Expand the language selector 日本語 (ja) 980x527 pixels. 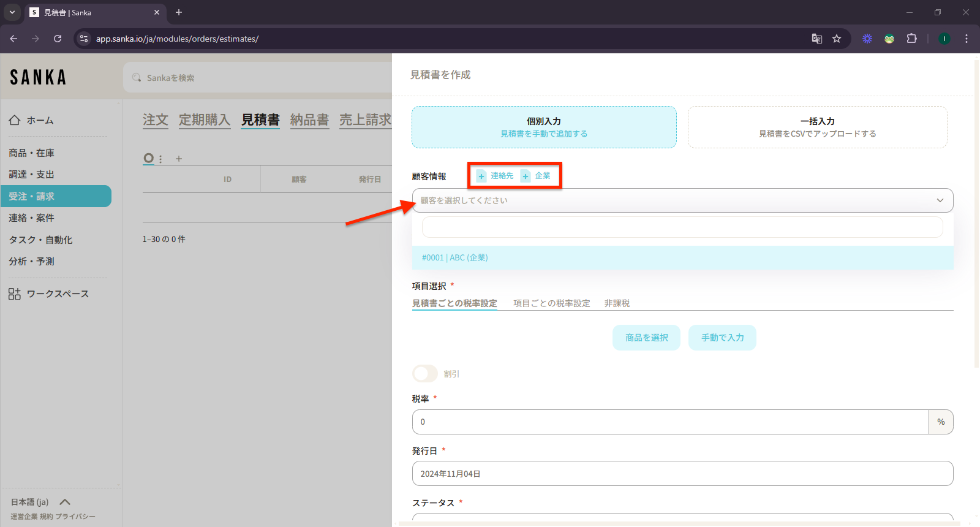pos(40,502)
